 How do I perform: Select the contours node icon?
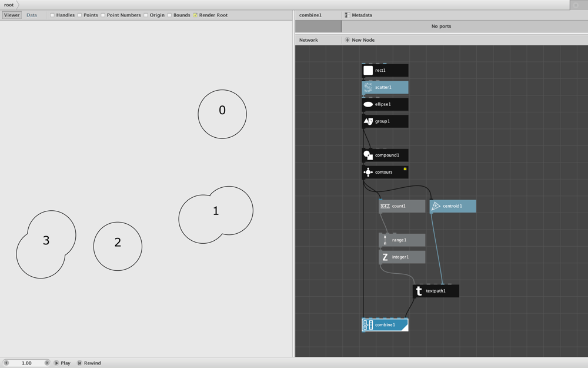coord(368,172)
